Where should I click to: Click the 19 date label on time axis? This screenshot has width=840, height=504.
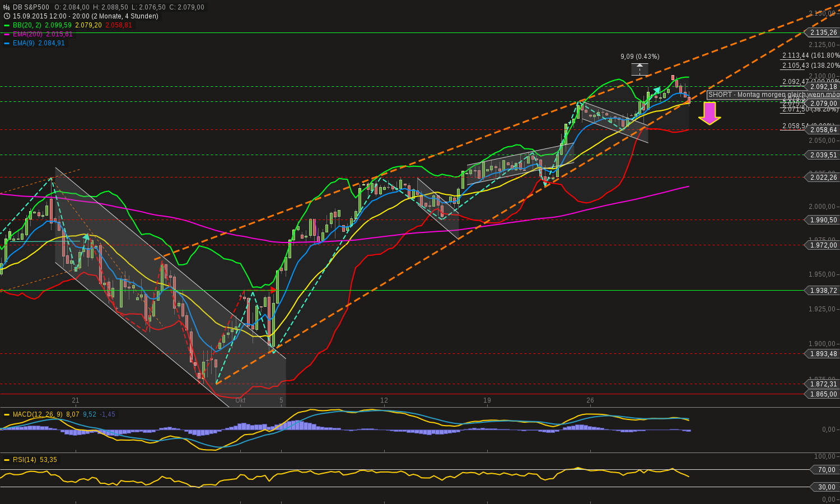pos(487,400)
